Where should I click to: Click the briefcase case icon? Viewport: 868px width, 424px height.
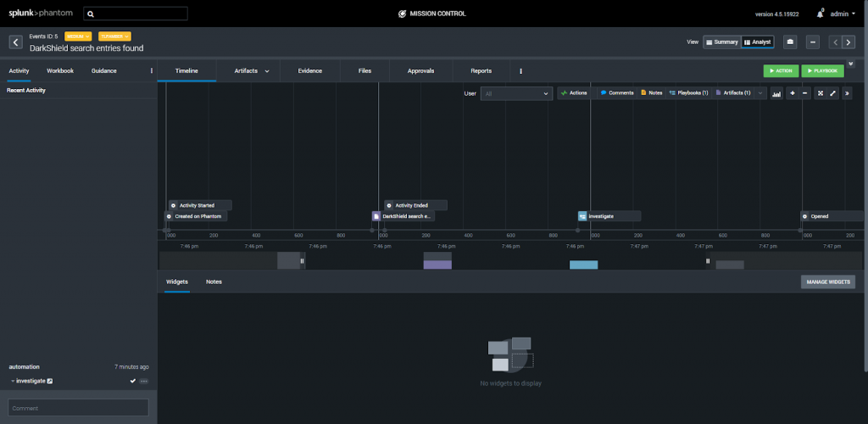790,42
